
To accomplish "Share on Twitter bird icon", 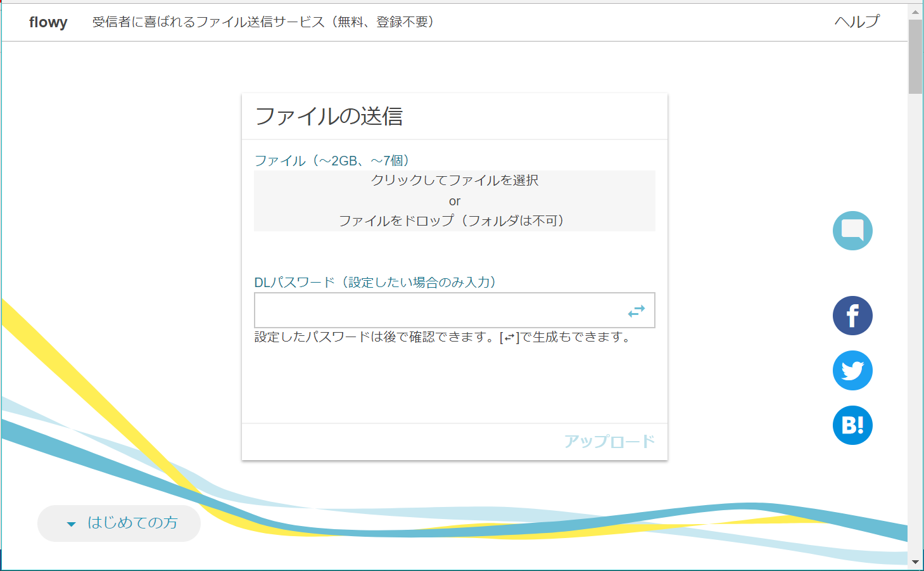I will pyautogui.click(x=852, y=371).
